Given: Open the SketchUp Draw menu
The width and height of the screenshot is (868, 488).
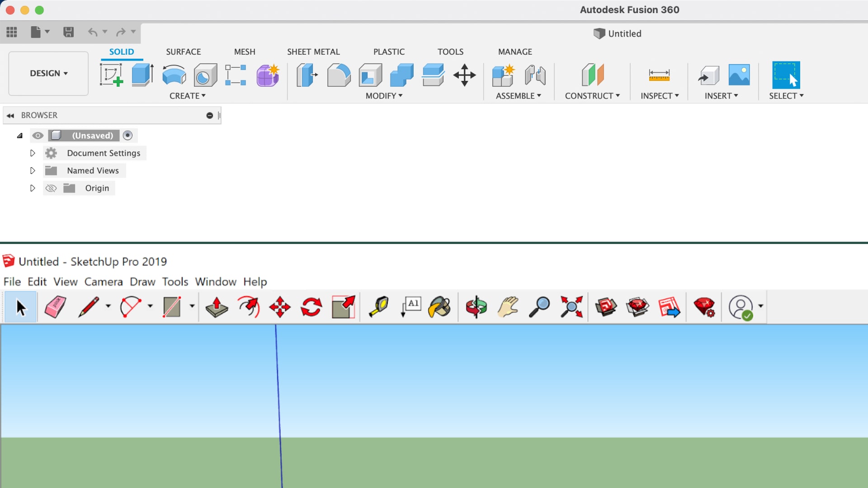Looking at the screenshot, I should coord(142,282).
